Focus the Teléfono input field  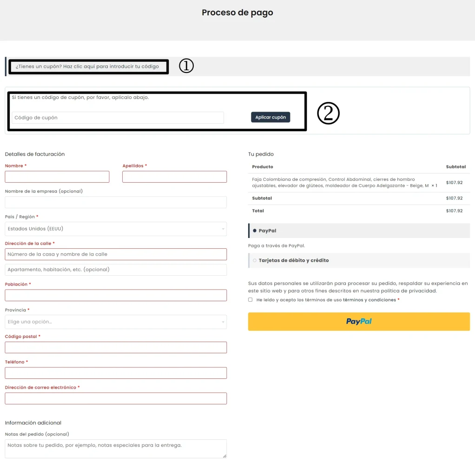coord(116,373)
